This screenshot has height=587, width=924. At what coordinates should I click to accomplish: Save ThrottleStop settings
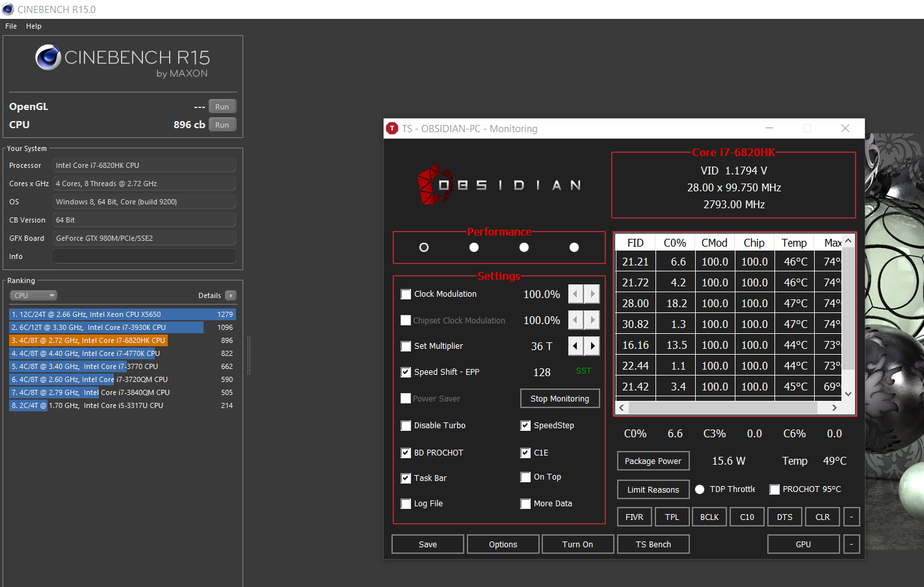point(428,545)
